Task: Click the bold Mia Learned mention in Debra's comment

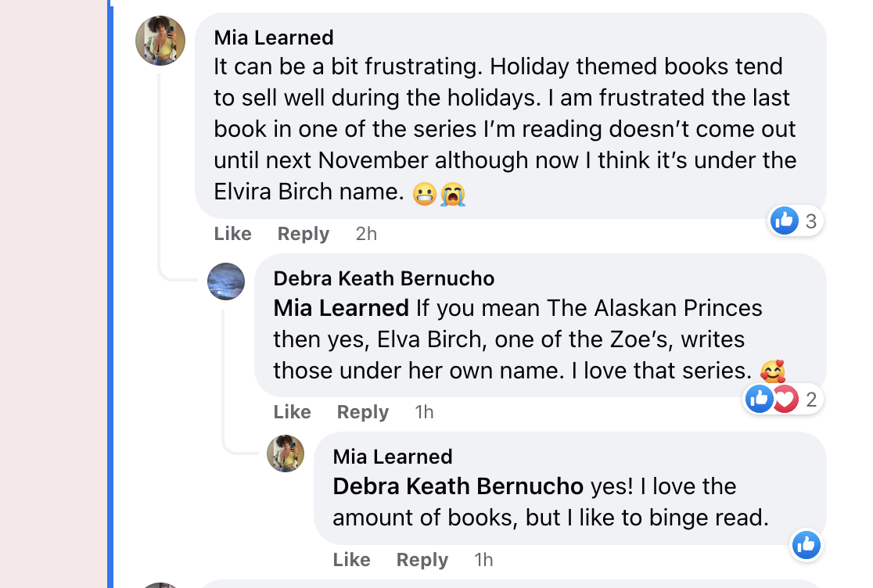Action: point(341,308)
